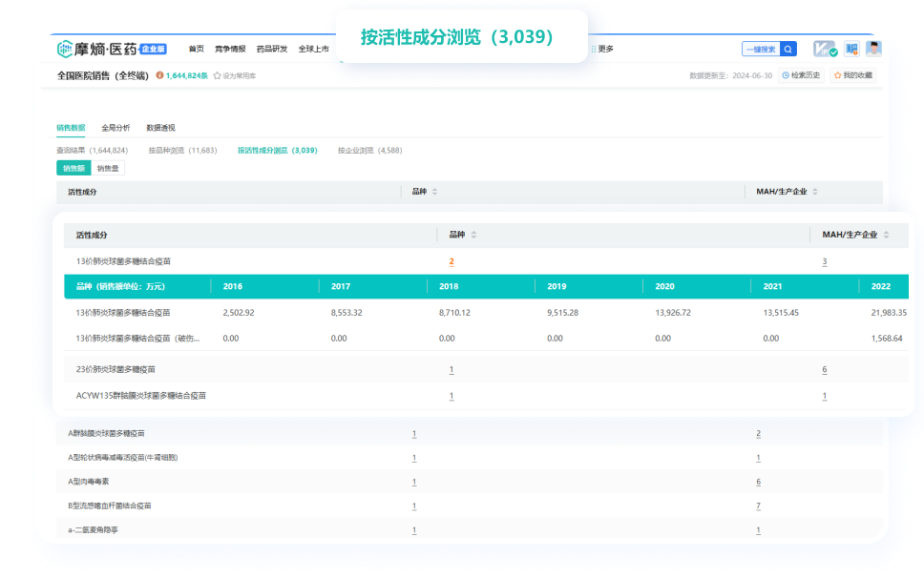
Task: Open 检索历史 search history
Action: (801, 75)
